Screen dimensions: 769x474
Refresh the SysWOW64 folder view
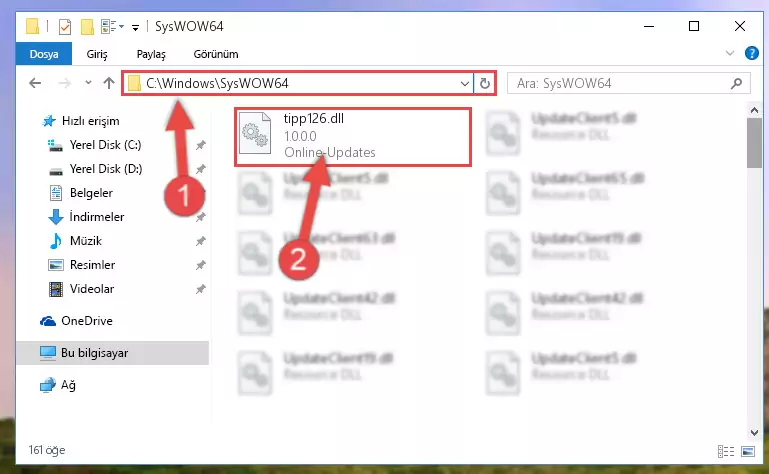[x=485, y=83]
